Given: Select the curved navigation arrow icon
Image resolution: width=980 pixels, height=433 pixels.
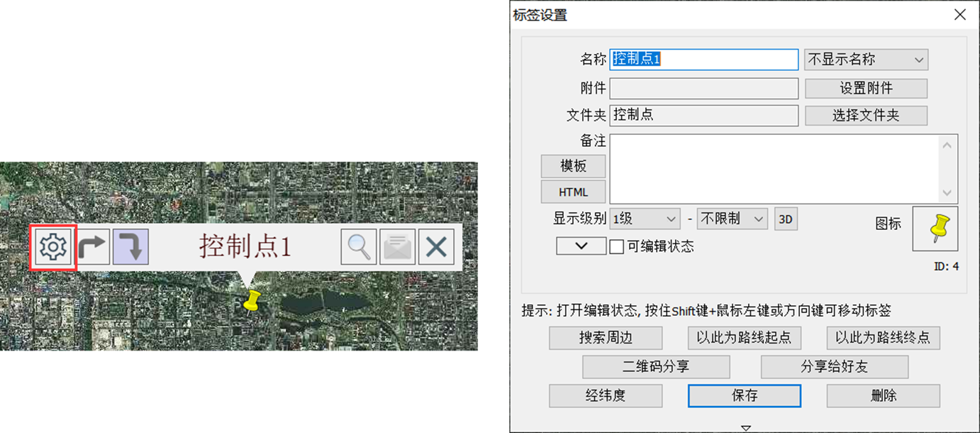Looking at the screenshot, I should (131, 246).
